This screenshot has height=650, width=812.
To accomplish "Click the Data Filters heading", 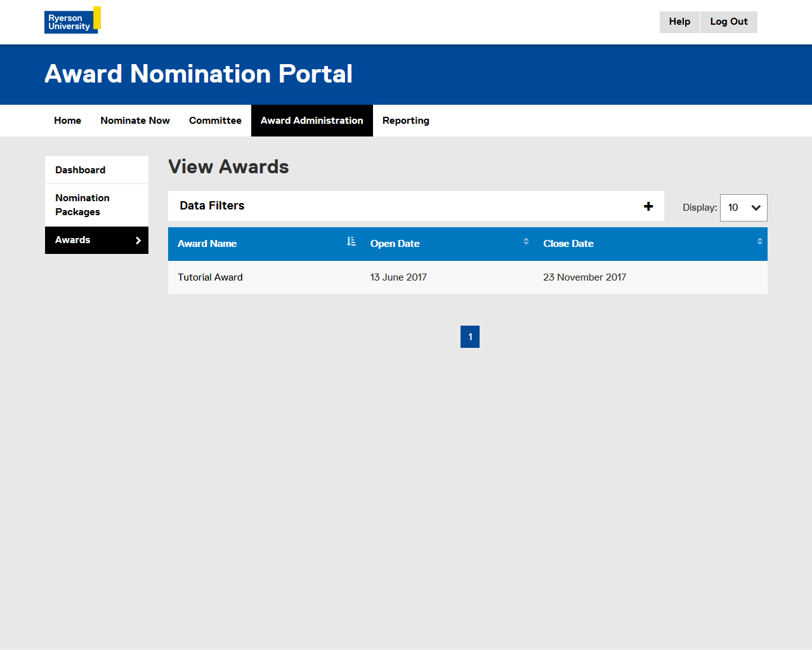I will [212, 206].
